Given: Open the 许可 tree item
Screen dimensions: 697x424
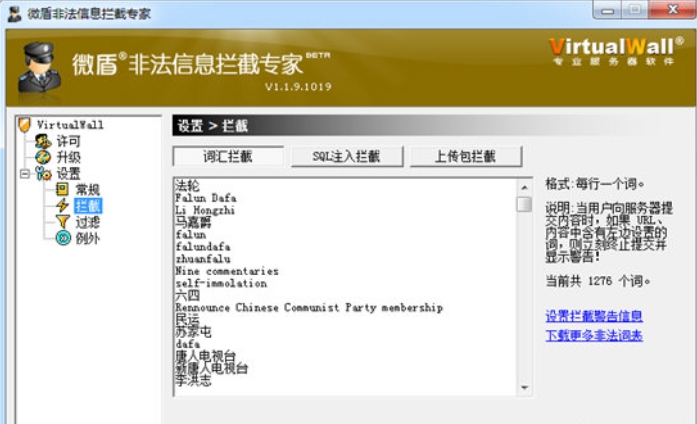Looking at the screenshot, I should point(68,141).
